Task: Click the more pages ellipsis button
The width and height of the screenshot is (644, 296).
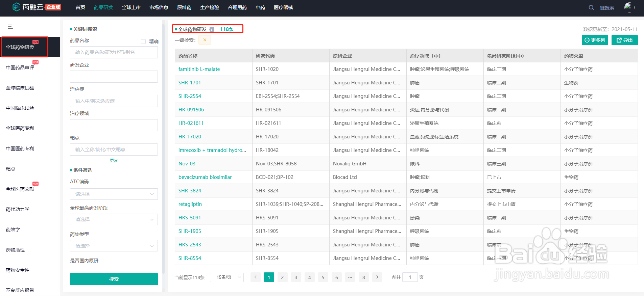Action: 350,277
